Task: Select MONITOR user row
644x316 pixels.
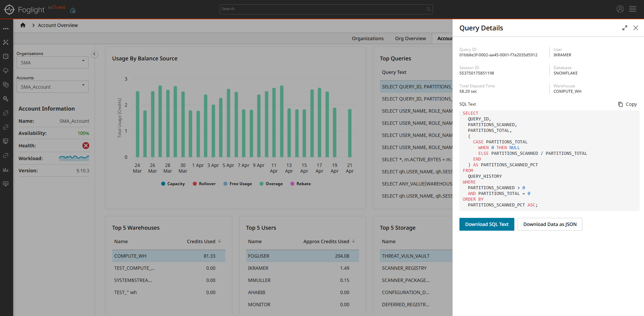Action: tap(302, 305)
